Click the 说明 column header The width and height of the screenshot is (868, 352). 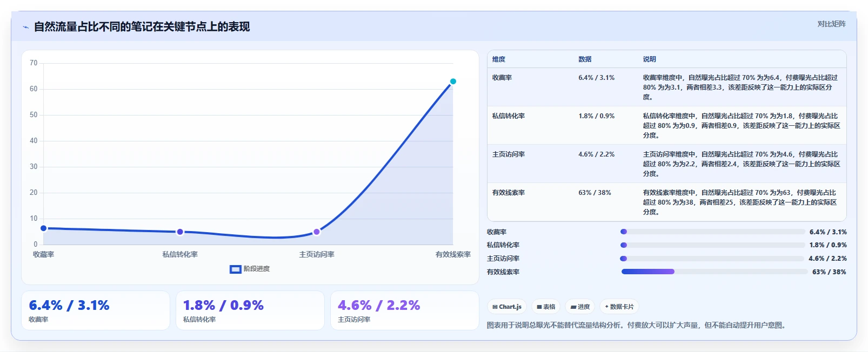pos(649,59)
